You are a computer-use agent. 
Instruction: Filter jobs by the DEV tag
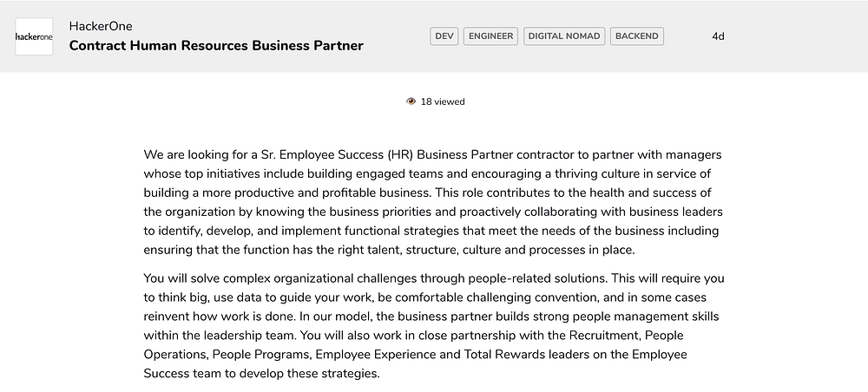click(444, 36)
